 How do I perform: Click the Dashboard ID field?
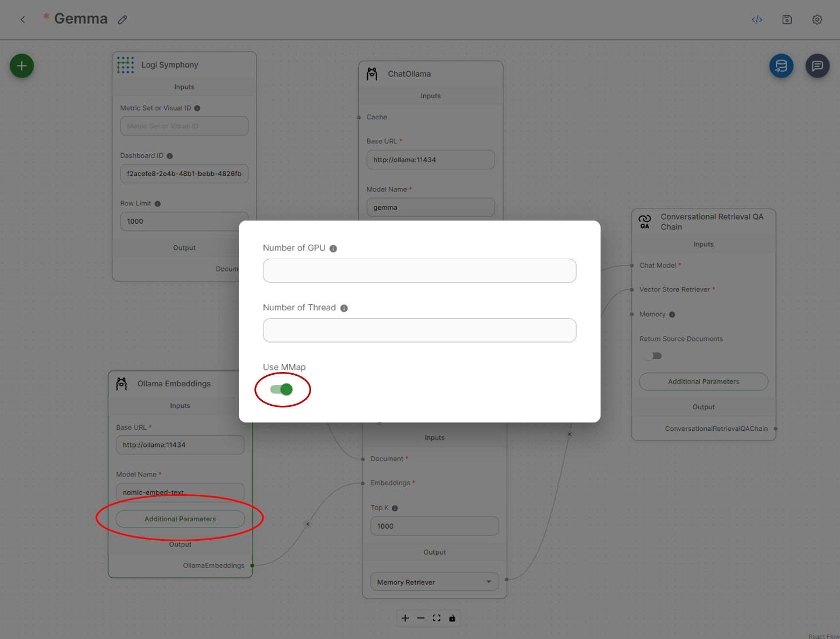click(x=184, y=173)
